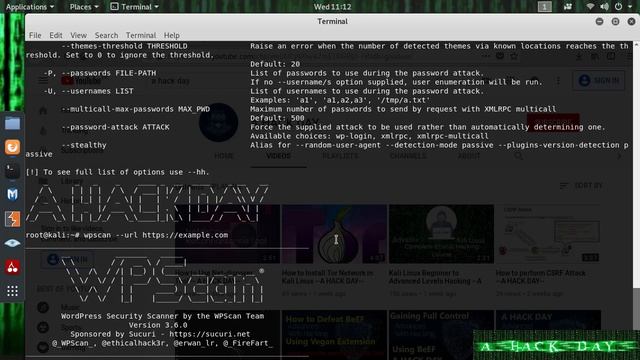Click 'Maximum number of passwords to send' description
Screen dimensions: 640x360
403,109
